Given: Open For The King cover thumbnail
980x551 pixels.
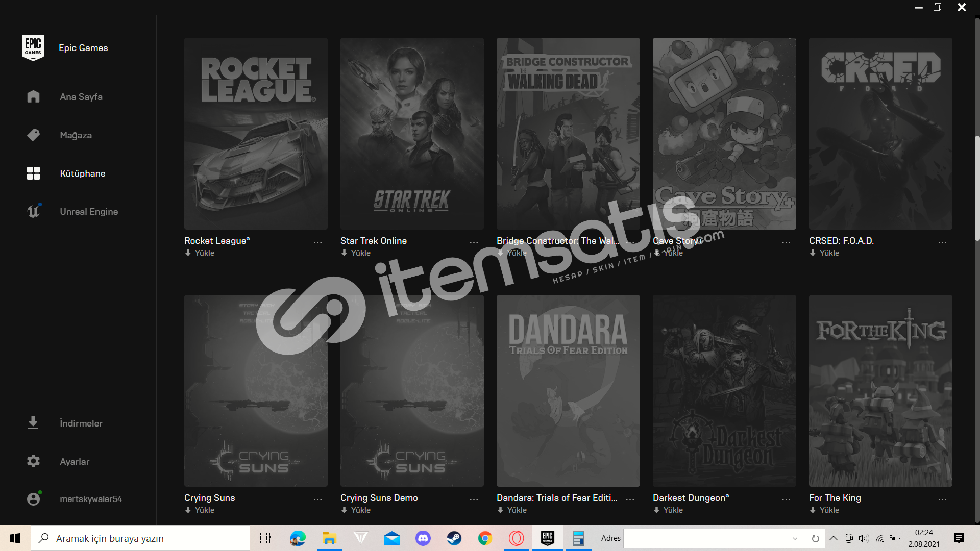Looking at the screenshot, I should (880, 390).
